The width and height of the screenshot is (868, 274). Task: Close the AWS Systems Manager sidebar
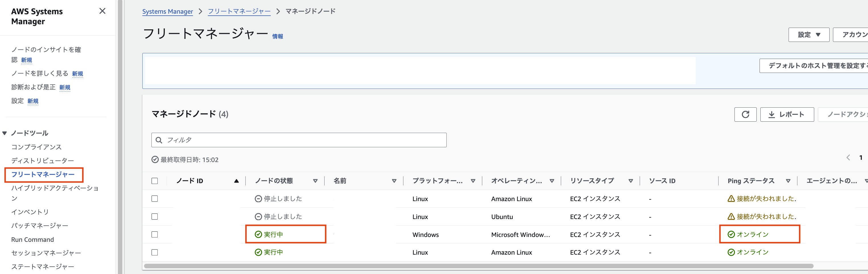[x=102, y=11]
